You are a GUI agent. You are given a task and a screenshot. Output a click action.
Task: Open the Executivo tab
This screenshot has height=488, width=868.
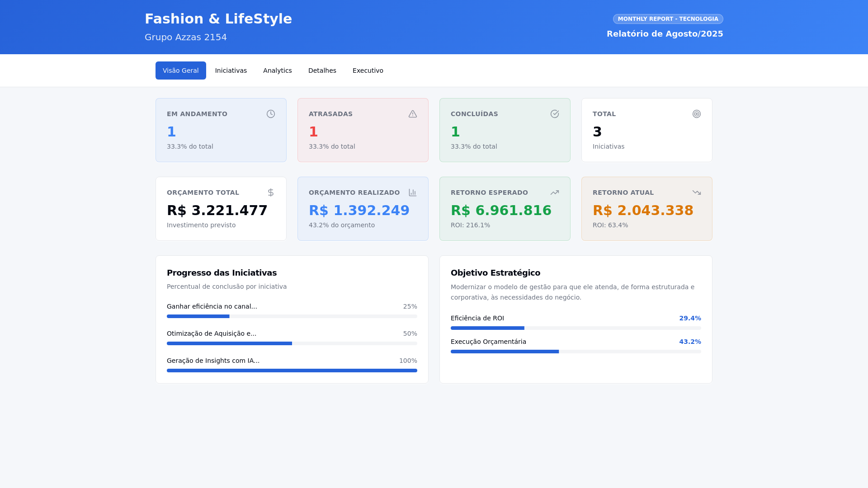[x=368, y=70]
